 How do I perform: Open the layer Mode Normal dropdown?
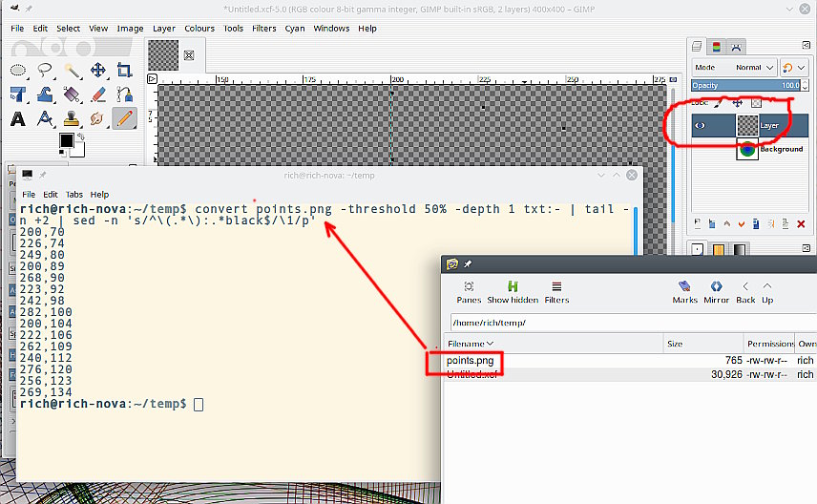pos(734,68)
